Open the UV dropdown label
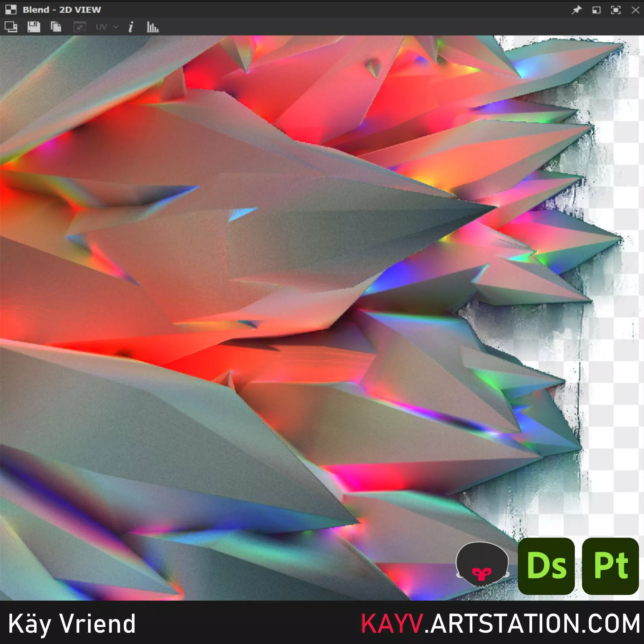Screen dimensions: 644x644 101,27
